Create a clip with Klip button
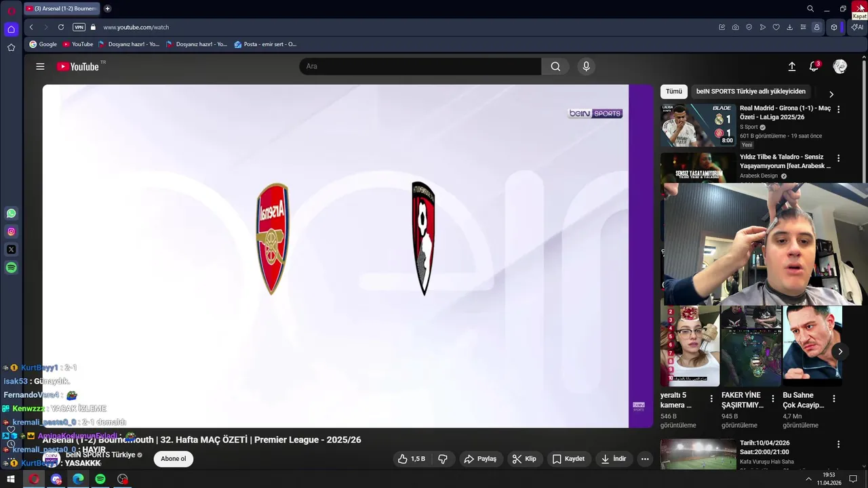This screenshot has width=868, height=488. pos(524,459)
